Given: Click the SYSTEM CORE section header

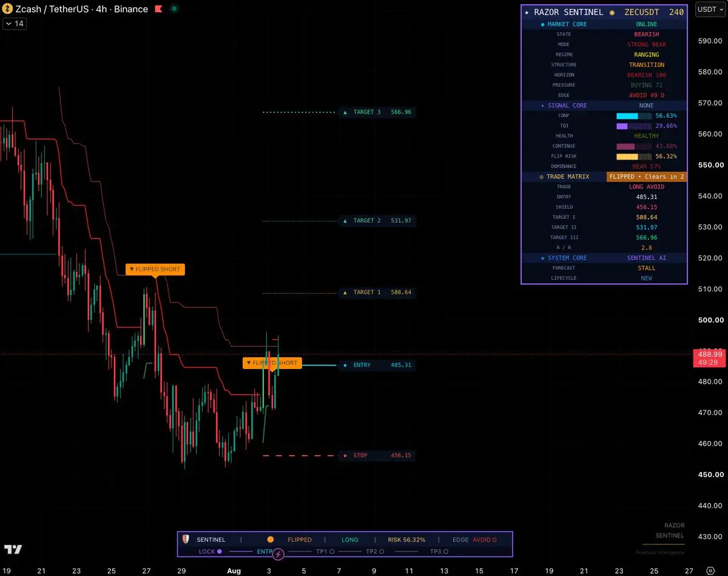Looking at the screenshot, I should pos(564,258).
